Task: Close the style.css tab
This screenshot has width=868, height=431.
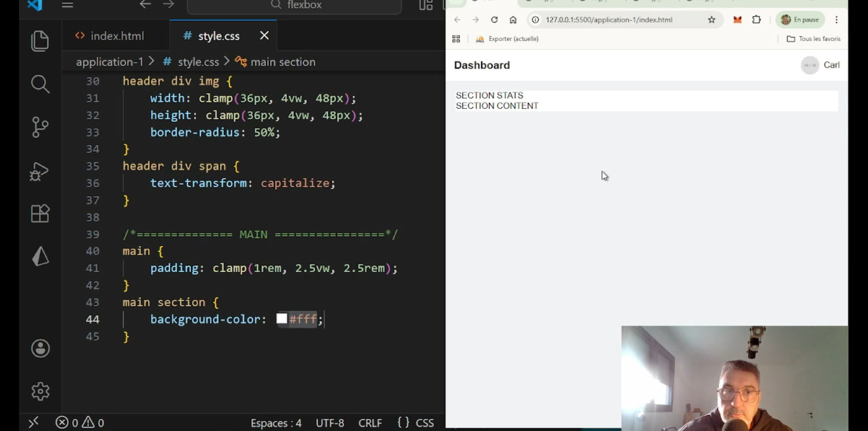Action: click(x=264, y=36)
